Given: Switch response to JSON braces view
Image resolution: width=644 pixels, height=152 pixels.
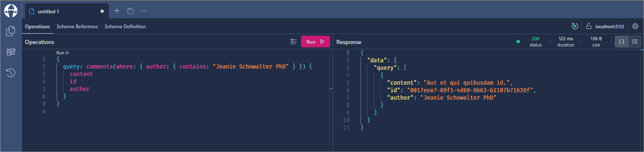Looking at the screenshot, I should (622, 42).
